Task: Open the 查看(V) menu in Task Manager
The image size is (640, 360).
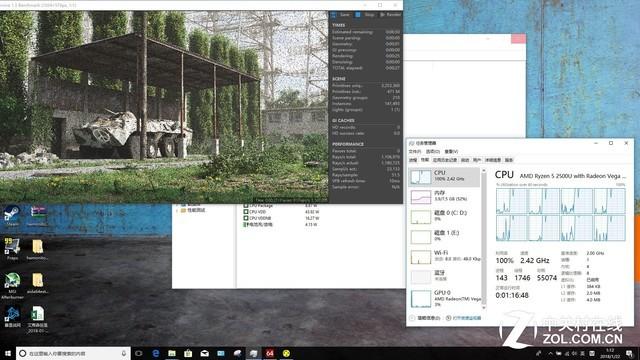Action: (451, 151)
